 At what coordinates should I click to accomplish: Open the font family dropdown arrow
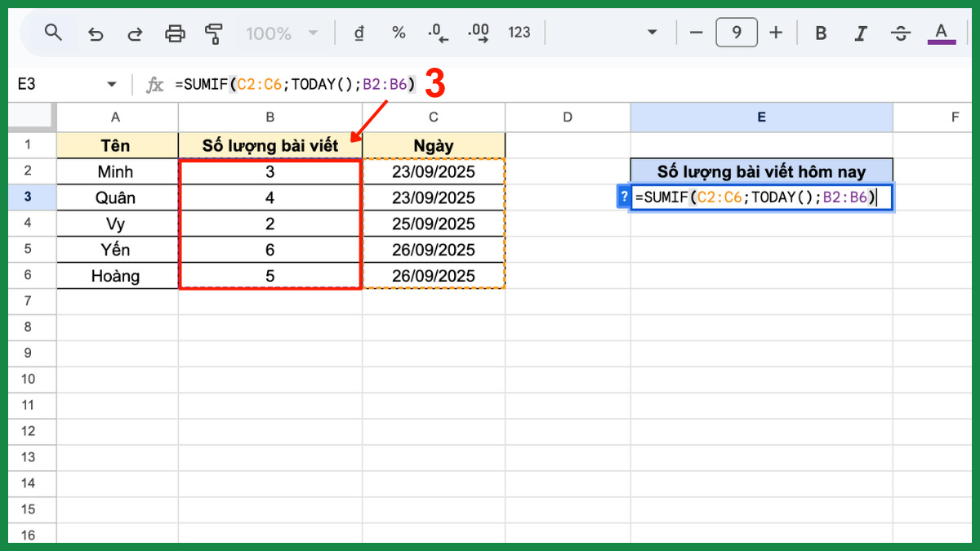pyautogui.click(x=652, y=33)
